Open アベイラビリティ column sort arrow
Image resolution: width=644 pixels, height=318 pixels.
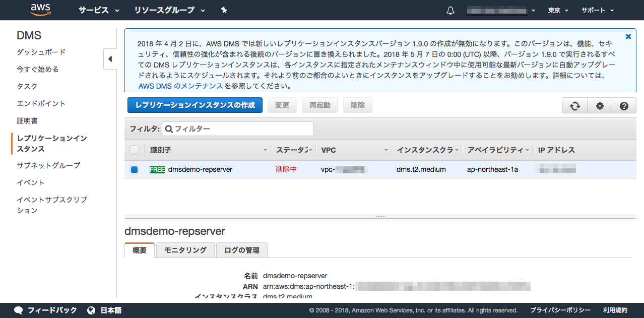(528, 150)
